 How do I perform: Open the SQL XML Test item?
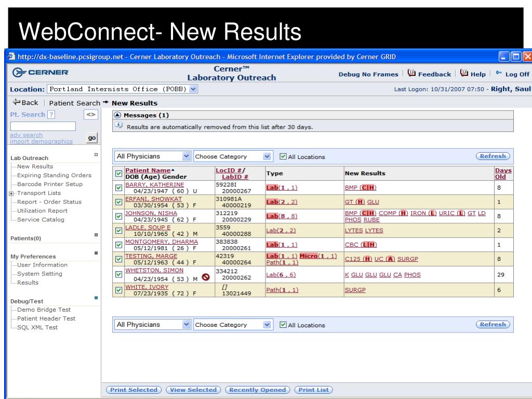tap(37, 327)
